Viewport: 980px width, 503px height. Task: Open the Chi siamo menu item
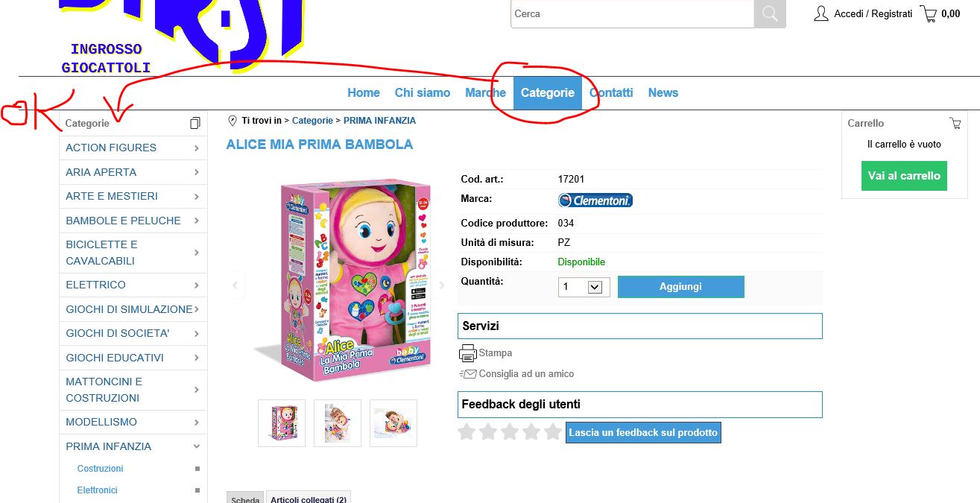coord(423,93)
